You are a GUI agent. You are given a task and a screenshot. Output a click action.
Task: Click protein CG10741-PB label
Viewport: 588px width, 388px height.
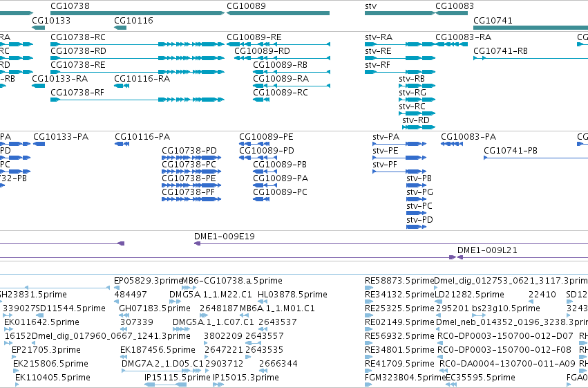(511, 151)
